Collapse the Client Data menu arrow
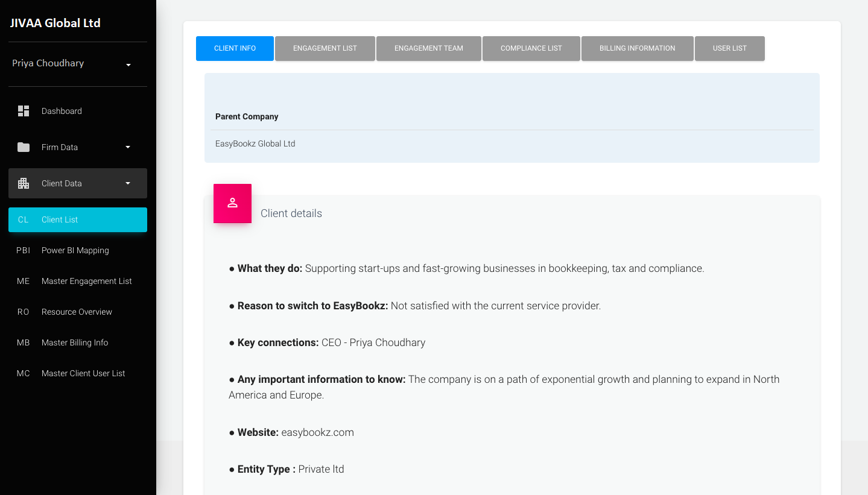Viewport: 868px width, 495px height. click(x=127, y=183)
